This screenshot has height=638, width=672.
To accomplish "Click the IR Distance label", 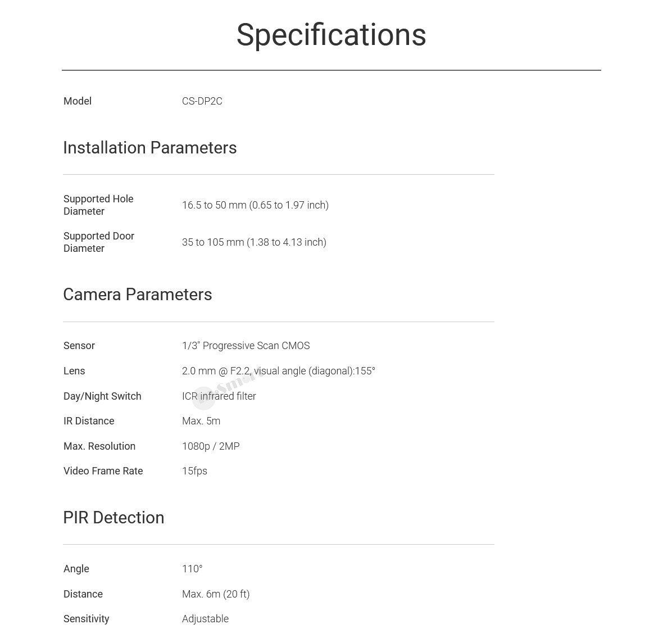I will click(x=89, y=421).
